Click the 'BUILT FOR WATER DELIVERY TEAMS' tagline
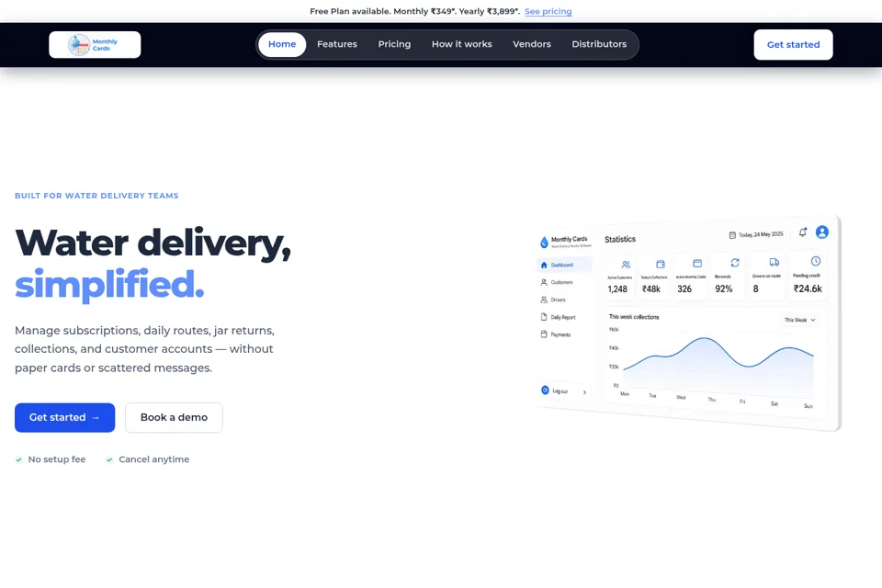 point(96,196)
